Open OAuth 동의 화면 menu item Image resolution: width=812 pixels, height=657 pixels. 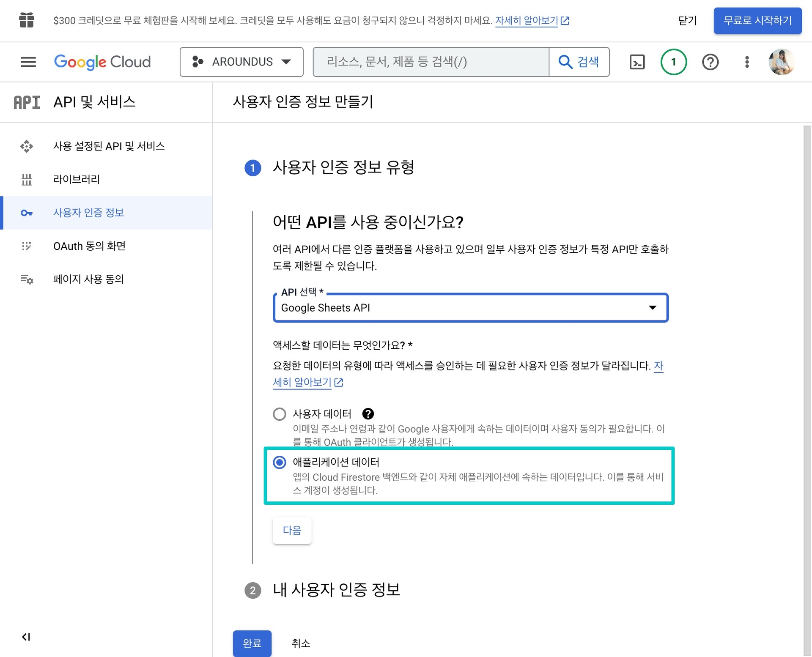pos(89,246)
